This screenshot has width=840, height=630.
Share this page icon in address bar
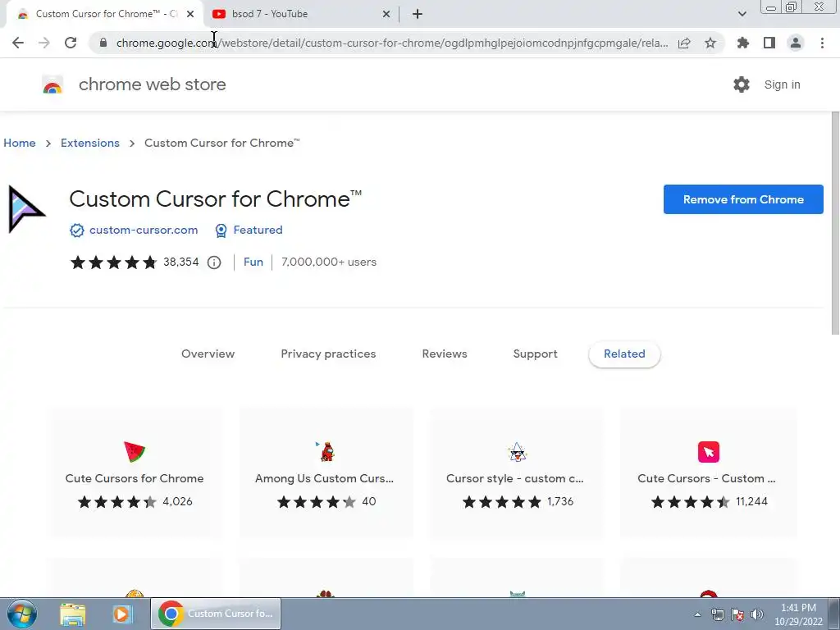point(684,43)
